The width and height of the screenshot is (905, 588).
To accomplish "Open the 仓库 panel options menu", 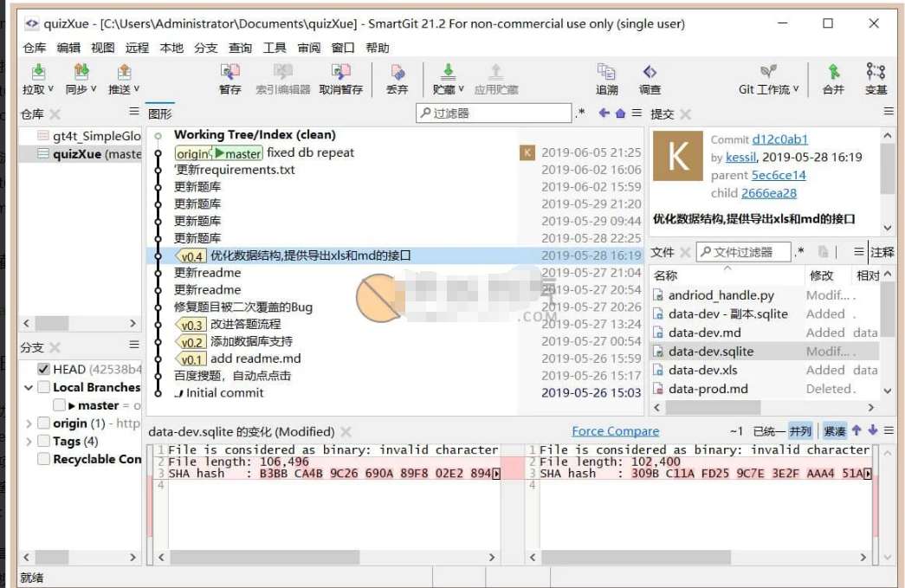I will coord(134,112).
